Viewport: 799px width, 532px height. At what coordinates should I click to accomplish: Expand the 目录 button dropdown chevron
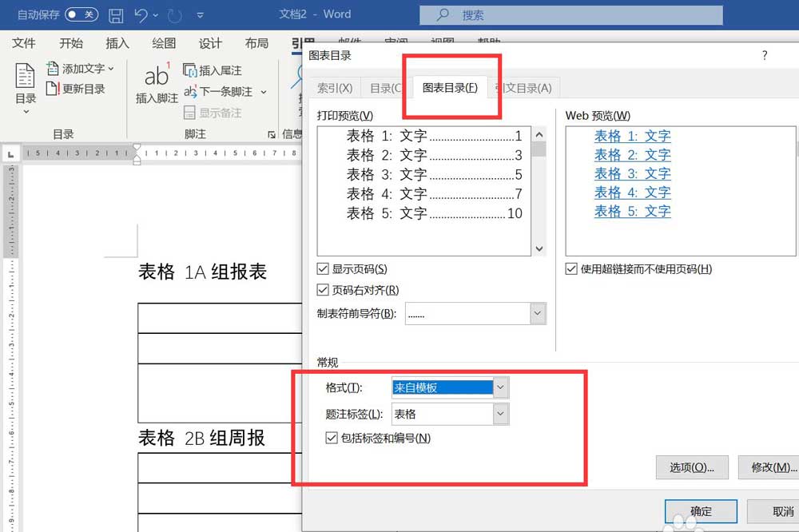pos(26,111)
